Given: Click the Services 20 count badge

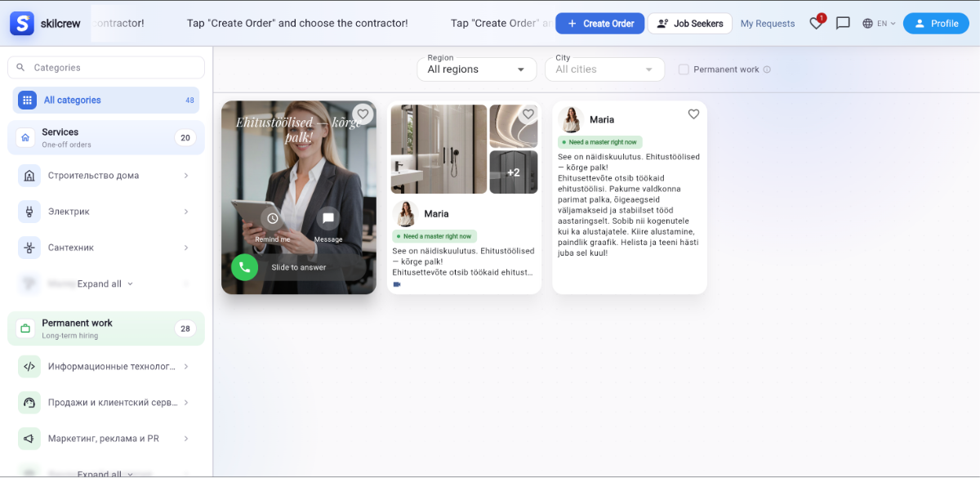Looking at the screenshot, I should [x=185, y=137].
